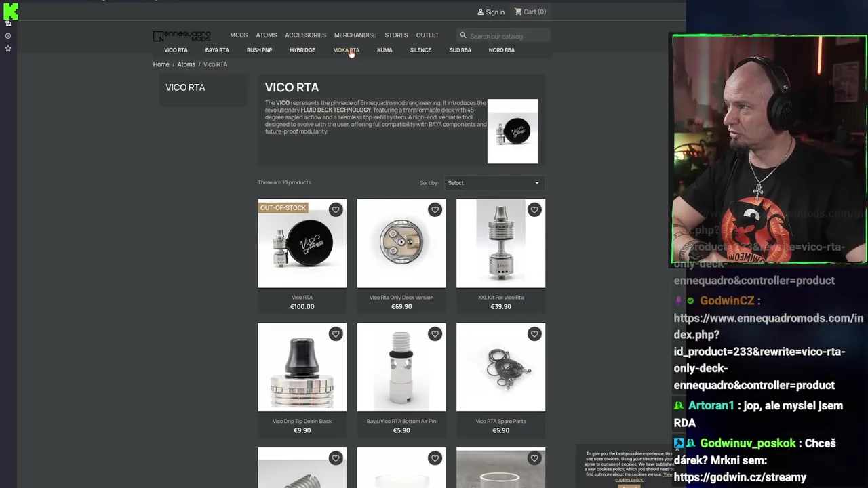Open the Sort by Select dropdown
The height and width of the screenshot is (488, 868).
pyautogui.click(x=494, y=183)
